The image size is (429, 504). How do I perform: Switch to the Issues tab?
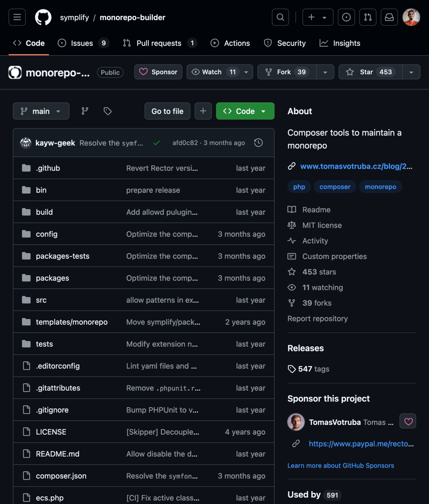pos(83,43)
